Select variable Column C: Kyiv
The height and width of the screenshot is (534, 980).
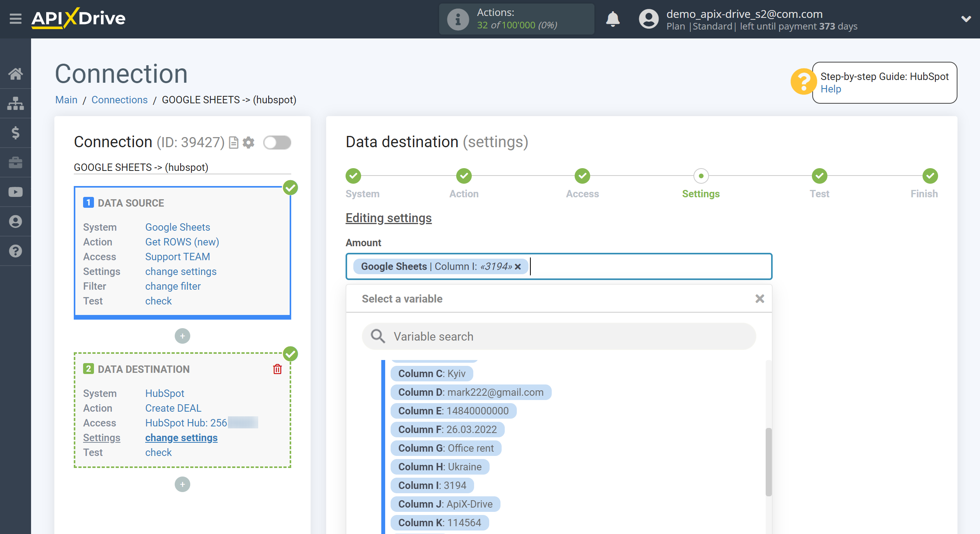(432, 374)
